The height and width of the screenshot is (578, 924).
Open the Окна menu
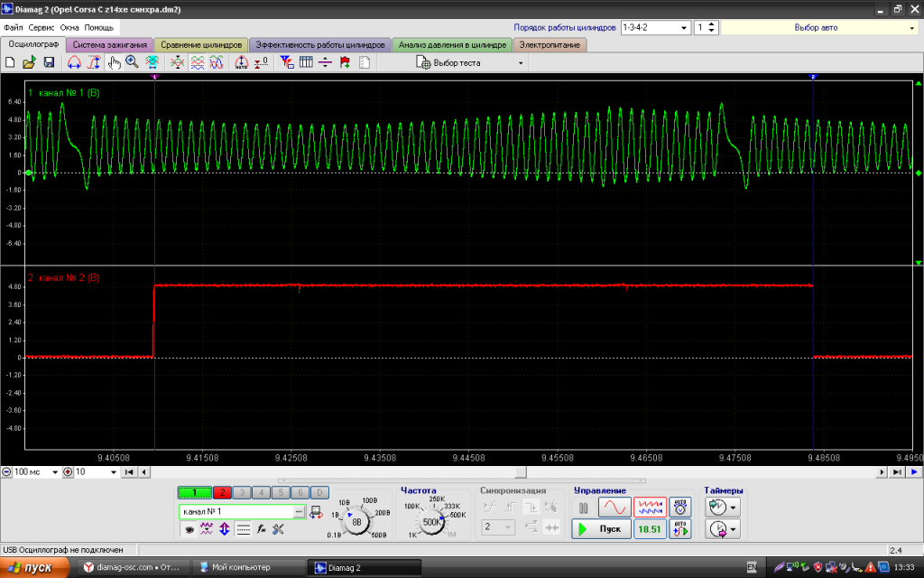tap(69, 27)
